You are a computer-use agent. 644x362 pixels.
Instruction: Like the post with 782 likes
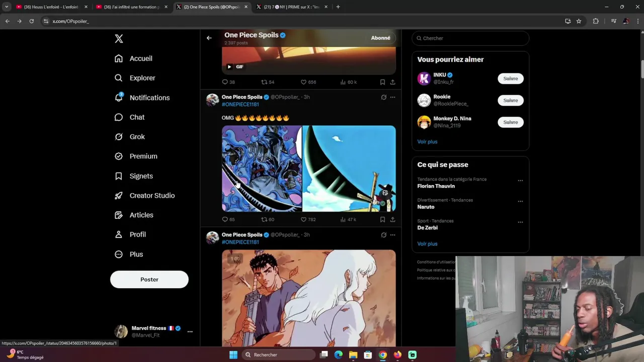[x=308, y=219]
